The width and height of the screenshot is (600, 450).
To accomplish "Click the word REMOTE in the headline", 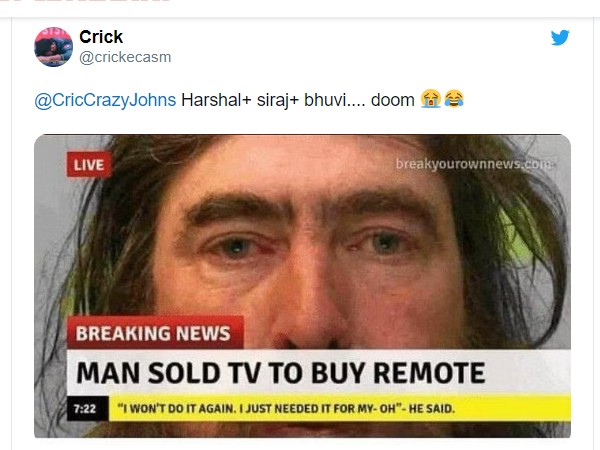I will tap(429, 373).
